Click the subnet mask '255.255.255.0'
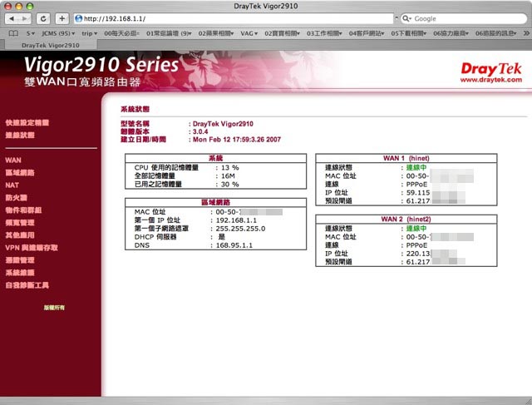Image resolution: width=532 pixels, height=405 pixels. 240,229
